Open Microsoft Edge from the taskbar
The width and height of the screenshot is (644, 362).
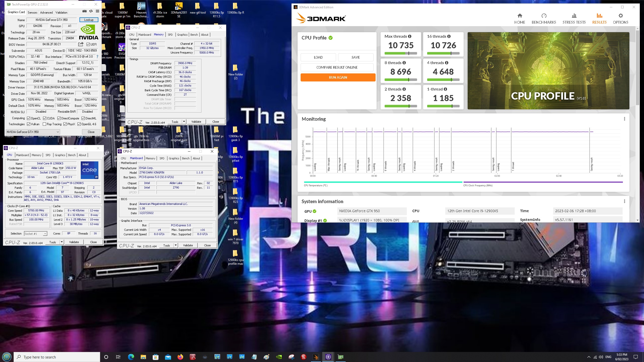click(131, 357)
